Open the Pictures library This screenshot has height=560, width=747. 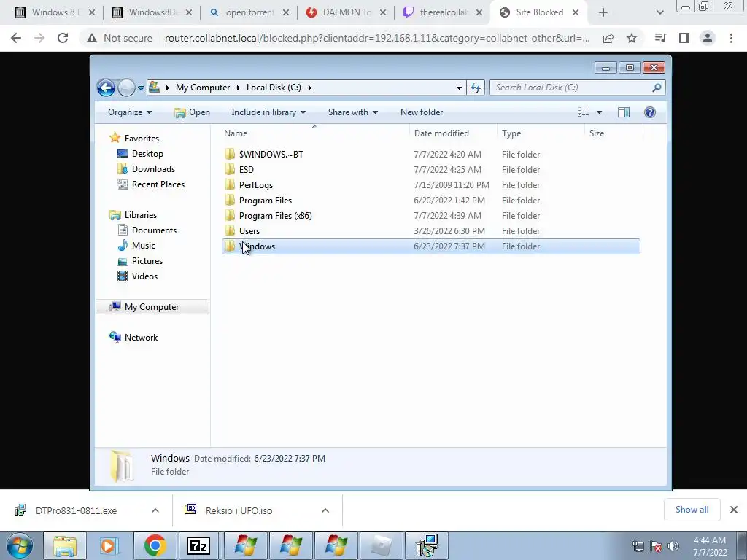[x=147, y=261]
